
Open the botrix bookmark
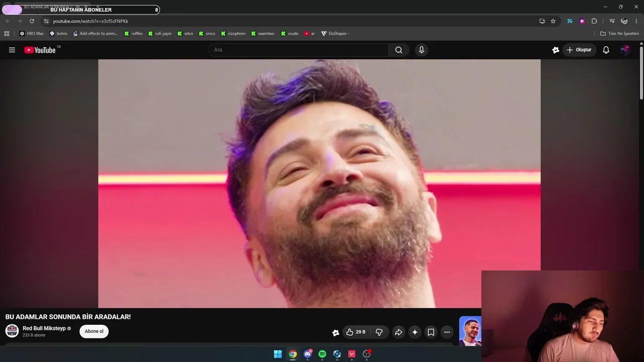point(58,34)
